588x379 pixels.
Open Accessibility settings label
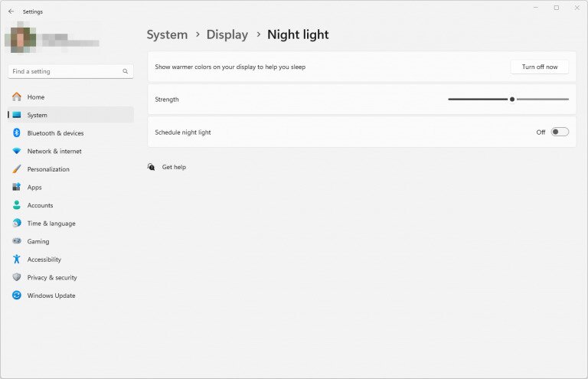click(x=44, y=260)
